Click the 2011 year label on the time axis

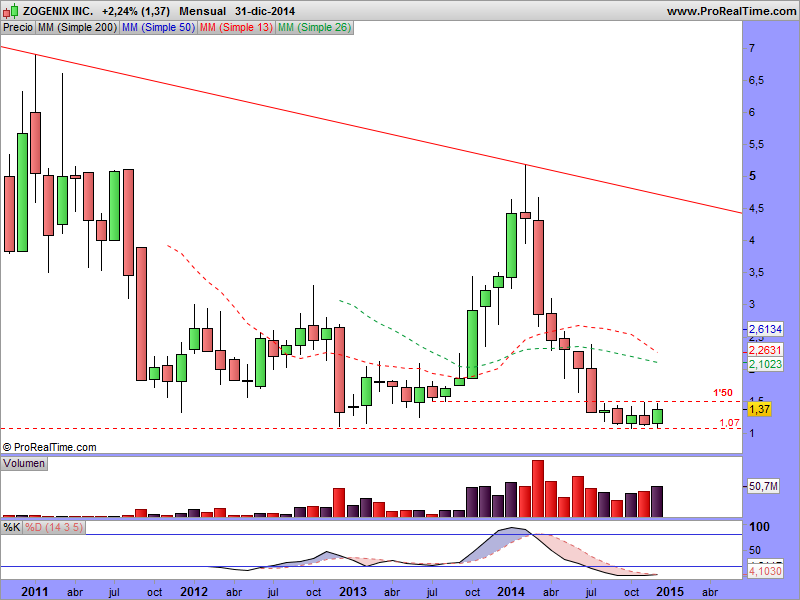pyautogui.click(x=35, y=591)
